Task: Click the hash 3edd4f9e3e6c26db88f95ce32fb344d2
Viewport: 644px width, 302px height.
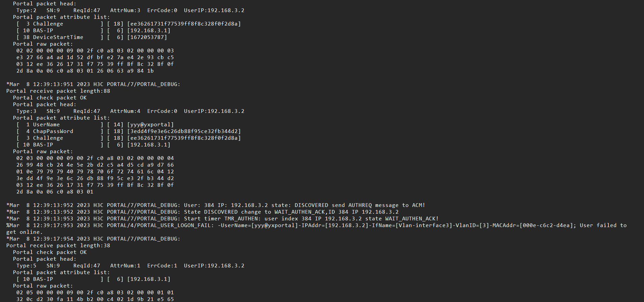Action: (x=184, y=131)
